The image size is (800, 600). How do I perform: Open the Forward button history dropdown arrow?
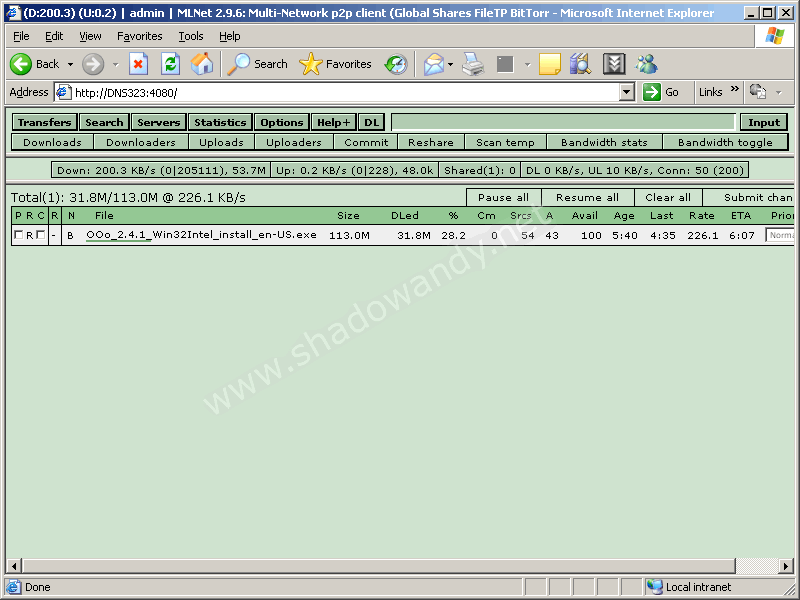[x=115, y=64]
